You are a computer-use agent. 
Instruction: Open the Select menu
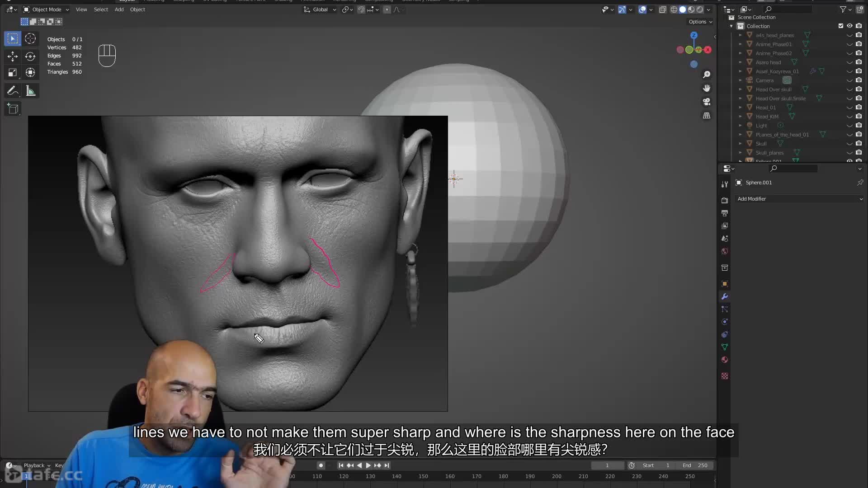[x=101, y=9]
